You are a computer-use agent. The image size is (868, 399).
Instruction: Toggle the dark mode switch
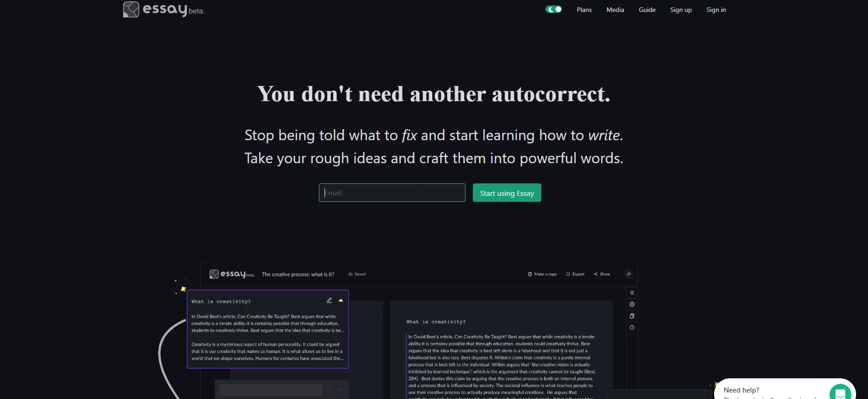point(554,9)
